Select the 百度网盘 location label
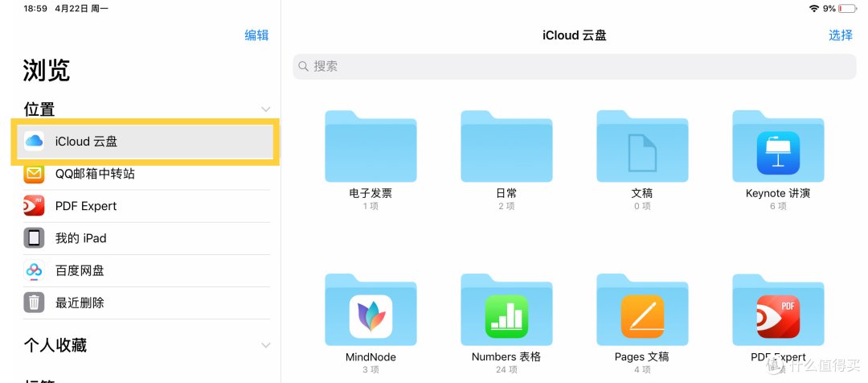Screen dimensions: 868x383 [80, 270]
